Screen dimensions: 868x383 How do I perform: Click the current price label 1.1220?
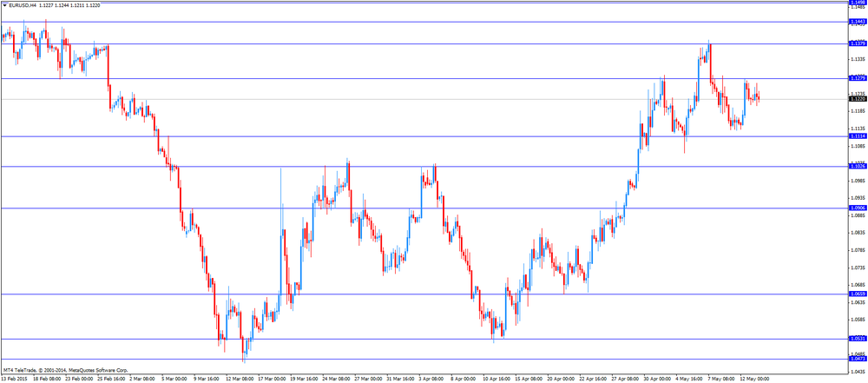coord(858,99)
